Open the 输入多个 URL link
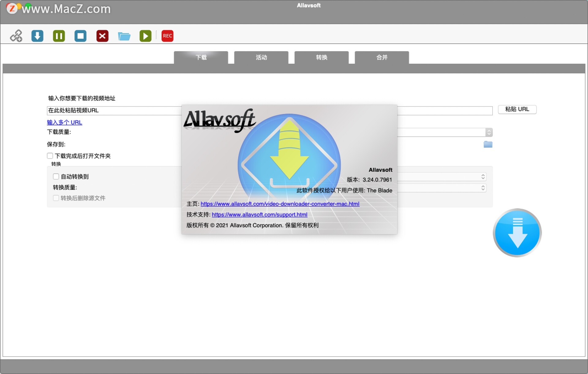This screenshot has width=588, height=374. (64, 122)
